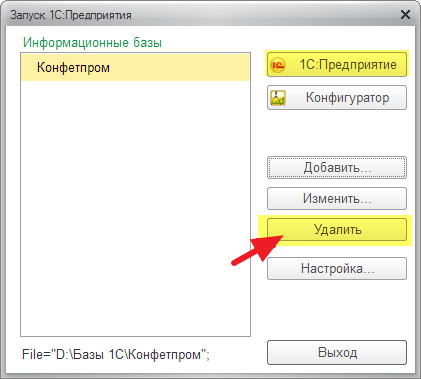Image resolution: width=421 pixels, height=379 pixels.
Task: Click the Выход button
Action: pos(337,353)
